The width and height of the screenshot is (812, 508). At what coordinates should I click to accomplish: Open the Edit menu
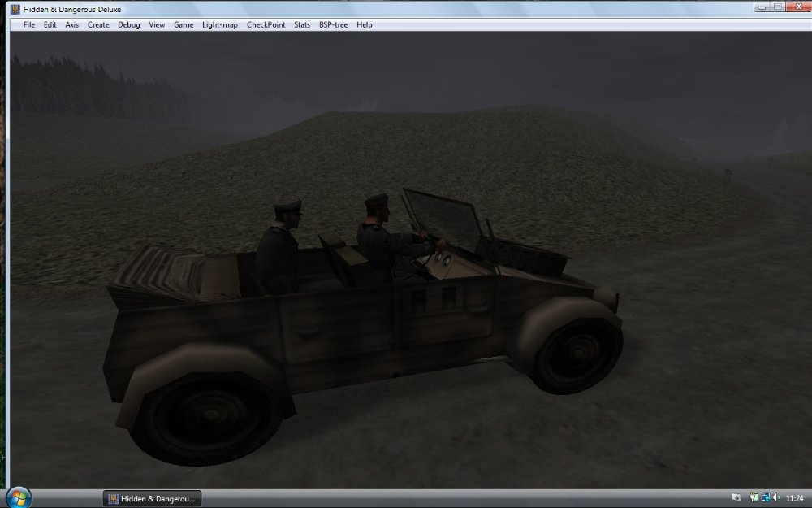coord(50,24)
